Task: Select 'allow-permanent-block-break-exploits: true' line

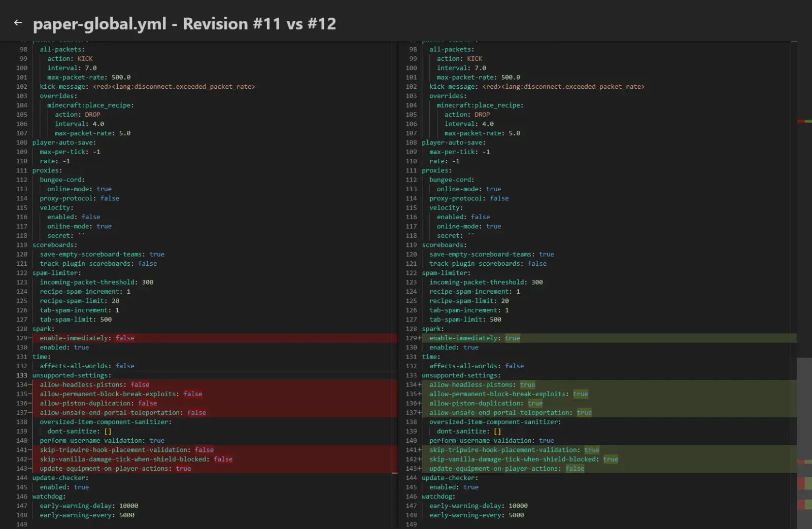Action: tap(509, 394)
